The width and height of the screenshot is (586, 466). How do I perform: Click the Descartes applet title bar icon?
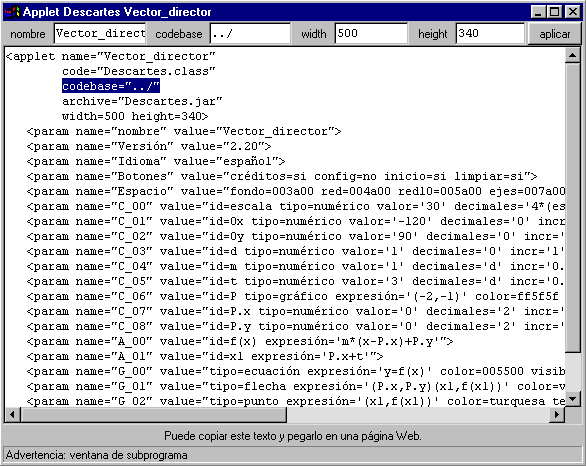click(12, 12)
